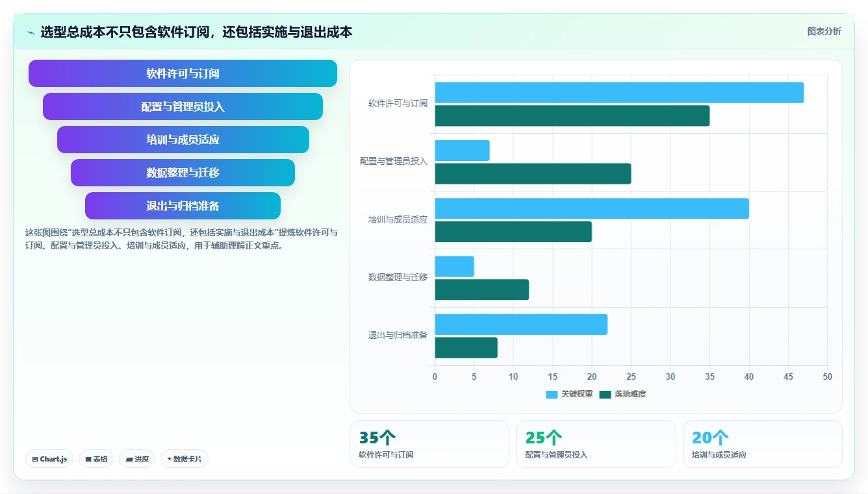
Task: Click 落地难度 bar for 培训与成员适应
Action: pyautogui.click(x=513, y=232)
